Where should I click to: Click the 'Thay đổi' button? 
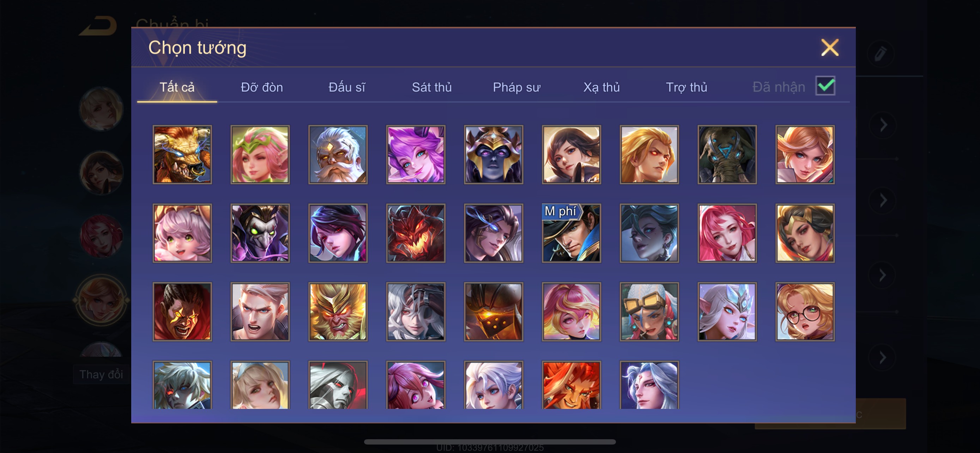101,374
